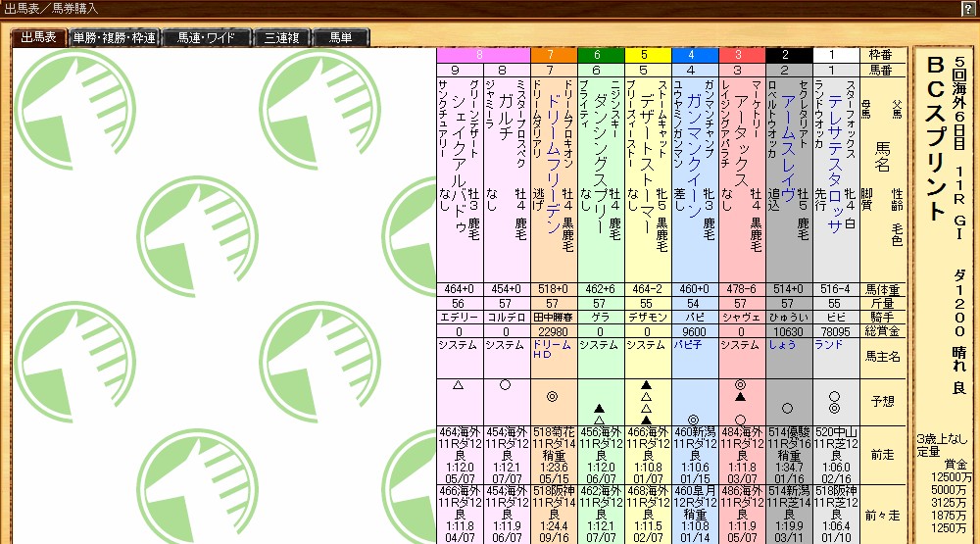Image resolution: width=980 pixels, height=544 pixels.
Task: Click the 馬番 row header
Action: [x=883, y=70]
